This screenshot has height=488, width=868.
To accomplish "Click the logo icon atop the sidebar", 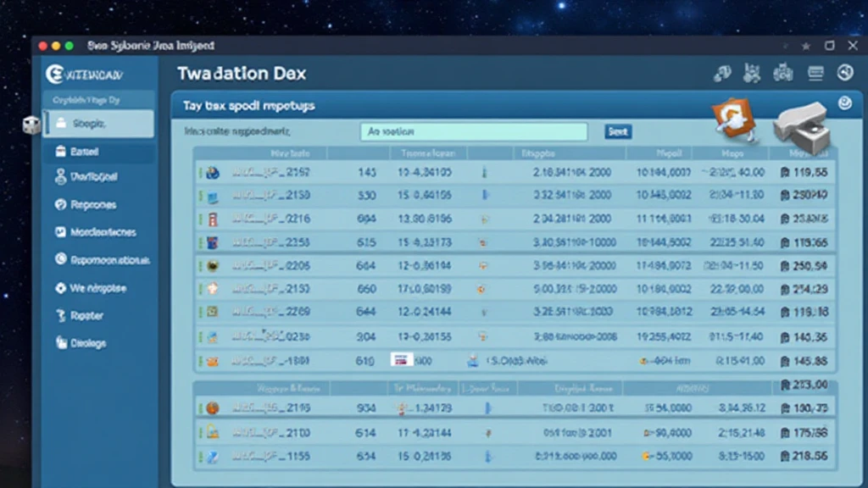I will coord(55,74).
